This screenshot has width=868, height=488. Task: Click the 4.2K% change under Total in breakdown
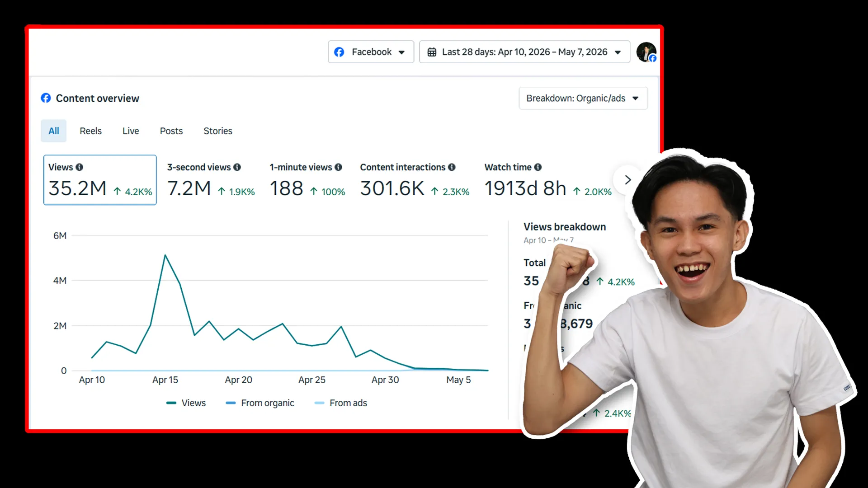(x=615, y=282)
